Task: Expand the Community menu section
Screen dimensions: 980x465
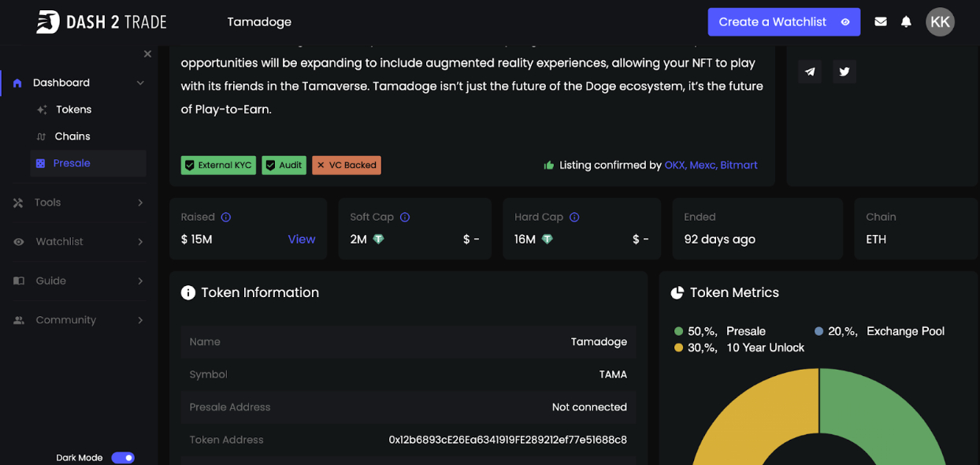Action: (x=140, y=320)
